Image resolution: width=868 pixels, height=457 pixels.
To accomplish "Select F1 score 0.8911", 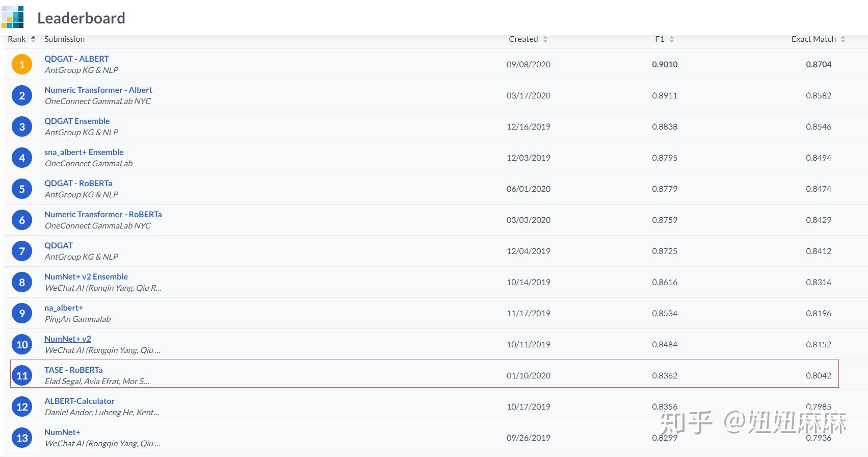I will [x=665, y=95].
